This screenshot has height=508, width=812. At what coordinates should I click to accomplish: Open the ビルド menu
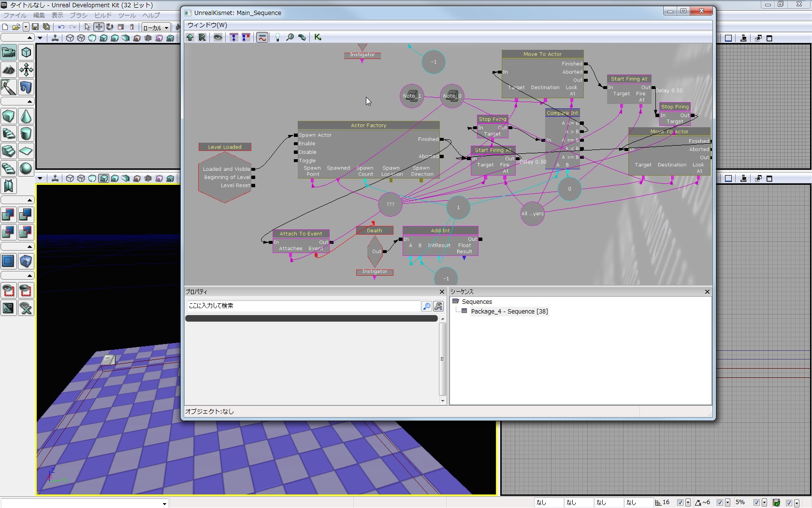(x=102, y=15)
